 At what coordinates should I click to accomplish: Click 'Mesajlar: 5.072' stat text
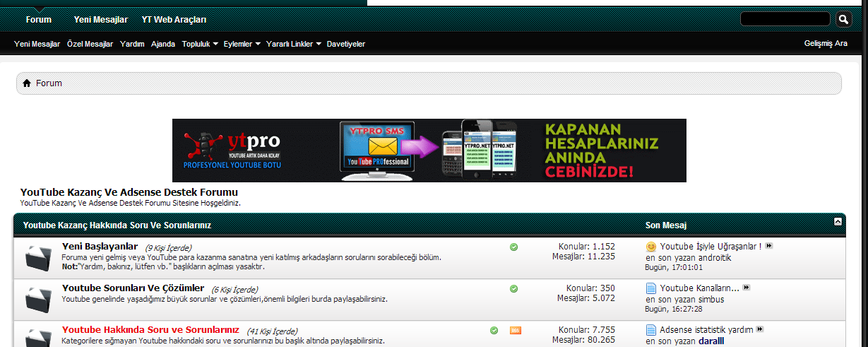585,298
